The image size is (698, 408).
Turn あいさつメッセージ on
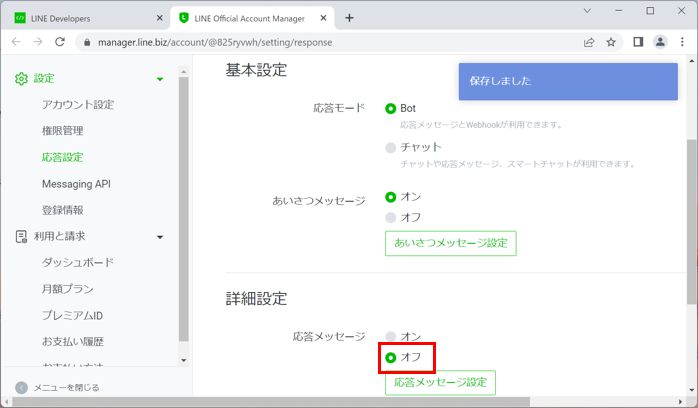390,197
